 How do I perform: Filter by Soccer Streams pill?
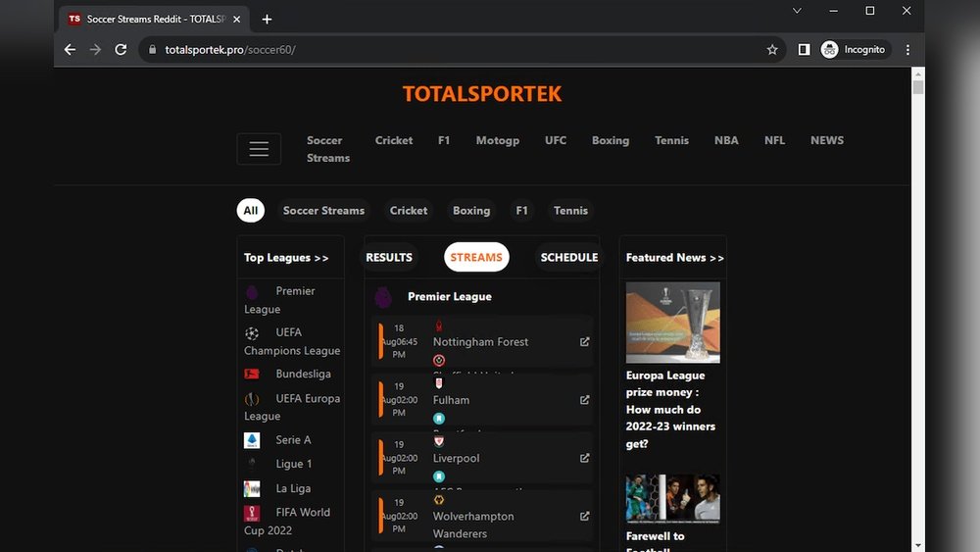(323, 211)
